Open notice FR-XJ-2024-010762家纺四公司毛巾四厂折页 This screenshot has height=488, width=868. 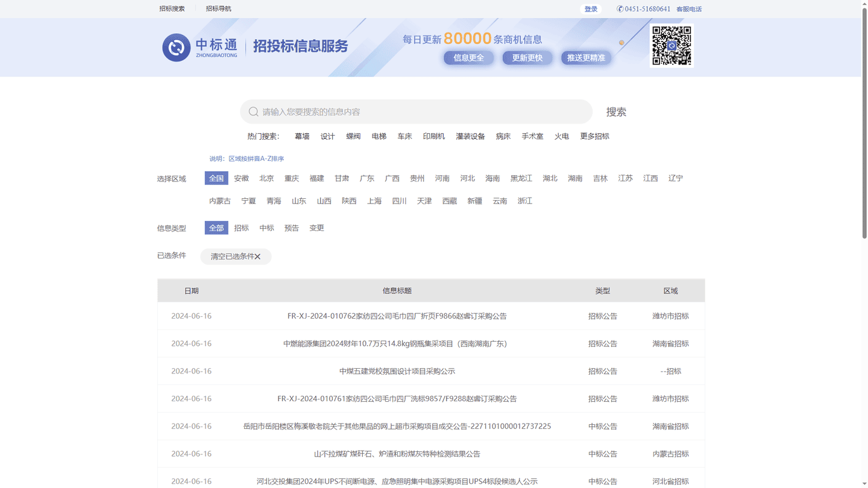[x=397, y=316]
